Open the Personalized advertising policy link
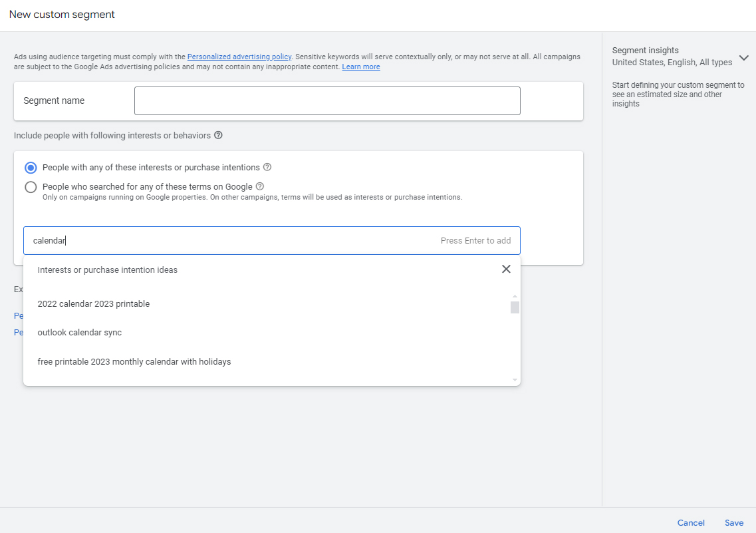 click(239, 57)
